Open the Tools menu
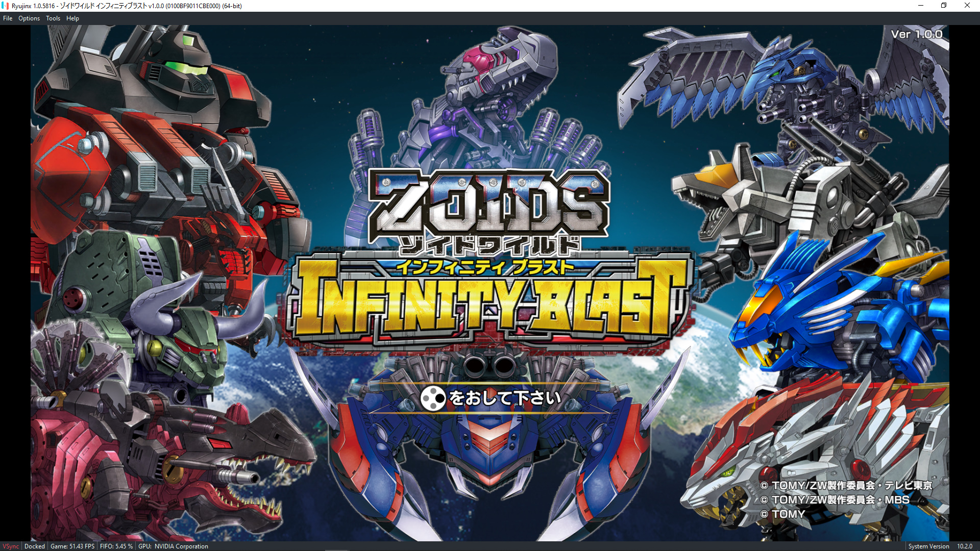The width and height of the screenshot is (980, 551). click(x=53, y=18)
